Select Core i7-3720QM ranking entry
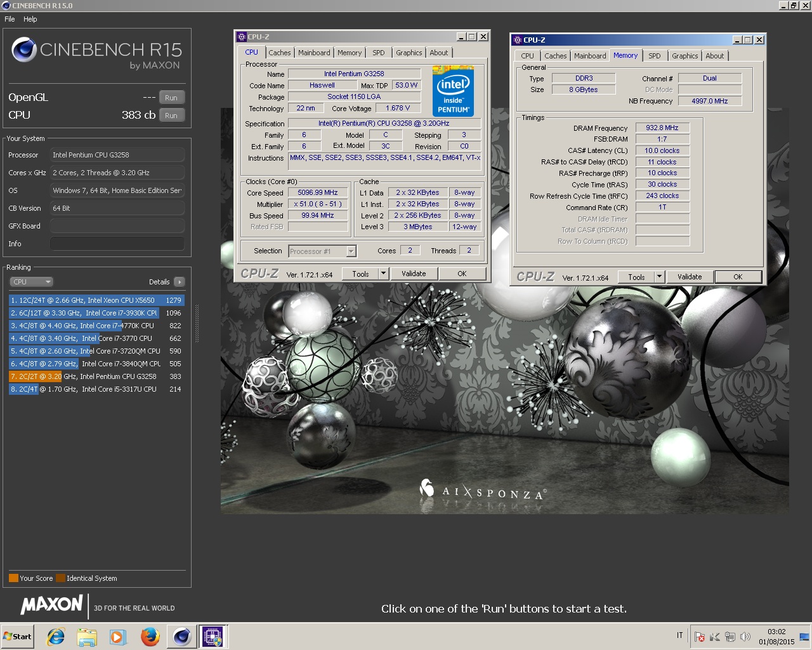Image resolution: width=812 pixels, height=650 pixels. (96, 351)
